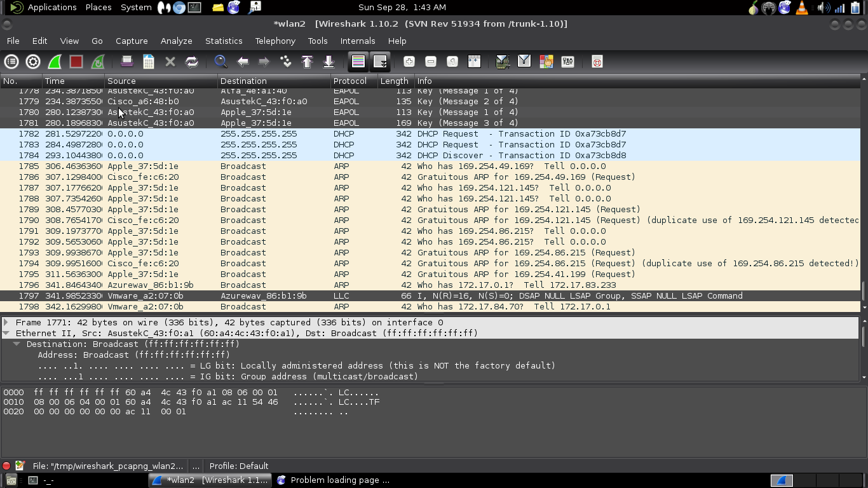
Task: Open the Places panel menu
Action: [x=98, y=7]
